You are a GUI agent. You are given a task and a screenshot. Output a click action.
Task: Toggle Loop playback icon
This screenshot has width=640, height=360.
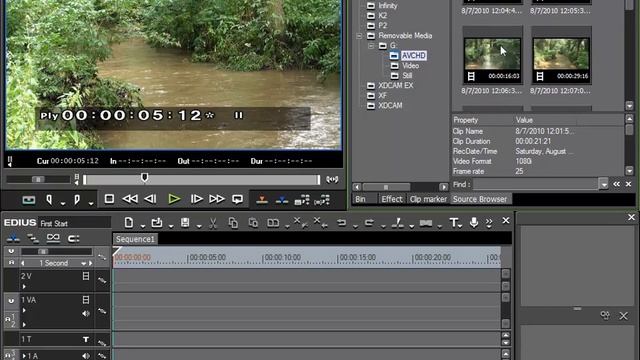(x=237, y=199)
